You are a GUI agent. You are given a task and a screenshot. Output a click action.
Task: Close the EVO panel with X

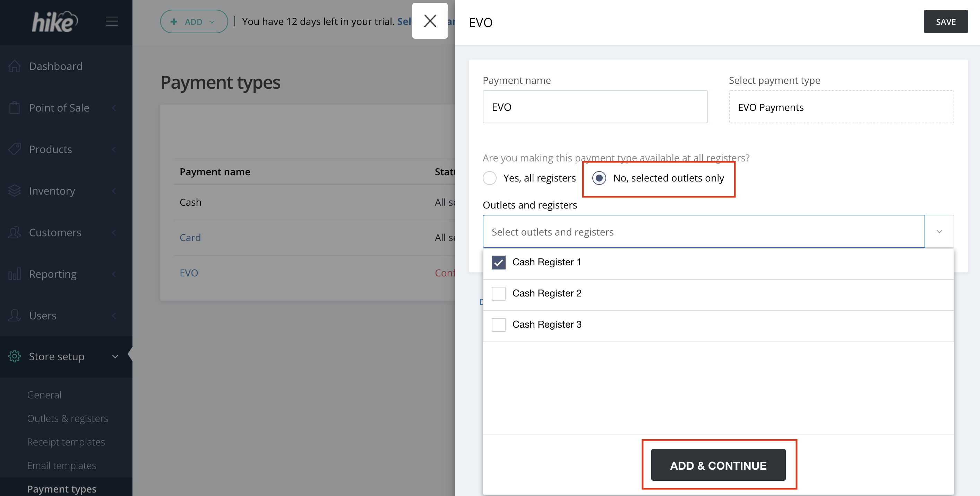click(430, 21)
